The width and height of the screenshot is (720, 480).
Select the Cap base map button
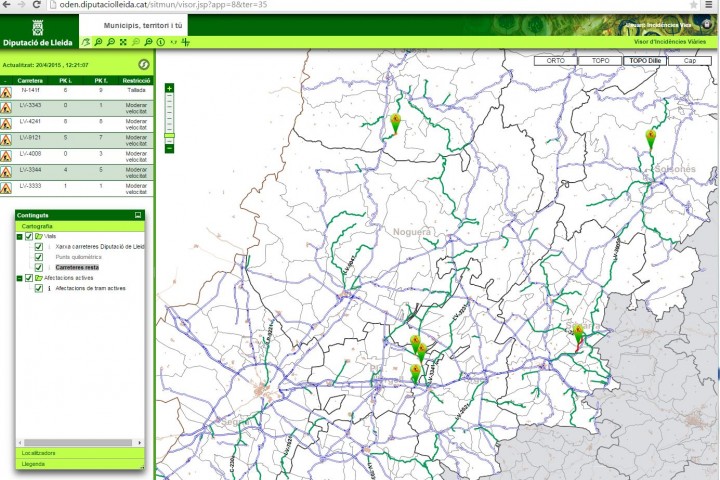(x=689, y=60)
